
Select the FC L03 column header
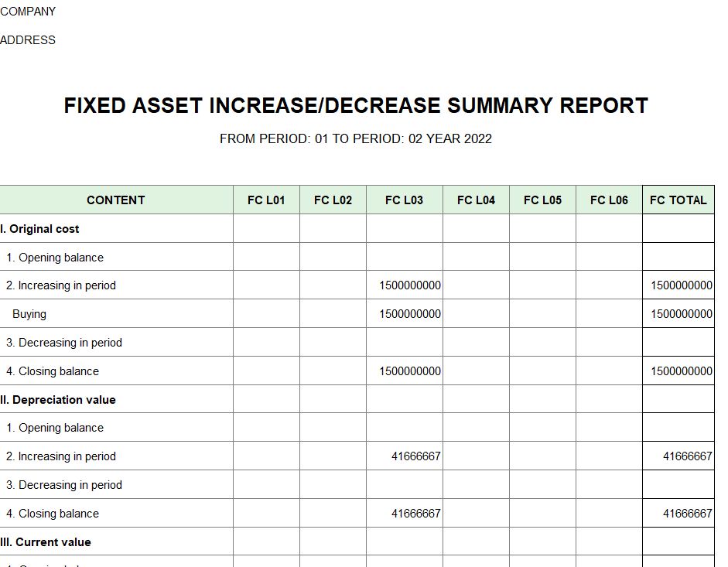(x=404, y=200)
